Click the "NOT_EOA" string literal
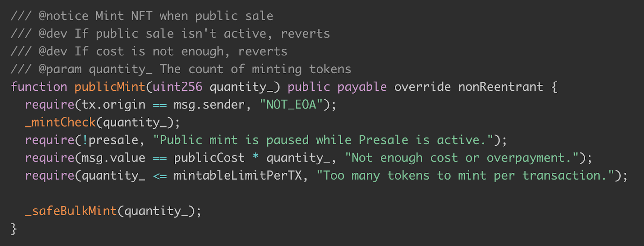Screen dimensions: 644x246 coord(291,105)
